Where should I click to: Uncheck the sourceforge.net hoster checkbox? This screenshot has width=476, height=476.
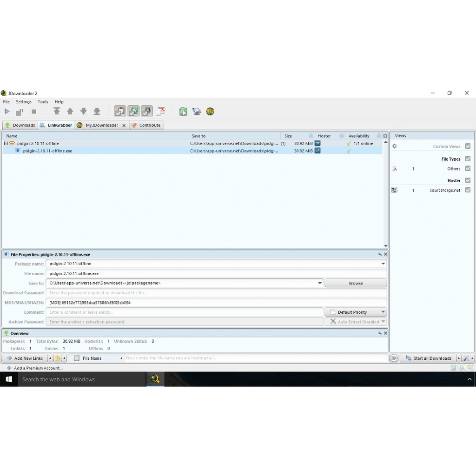coord(468,190)
